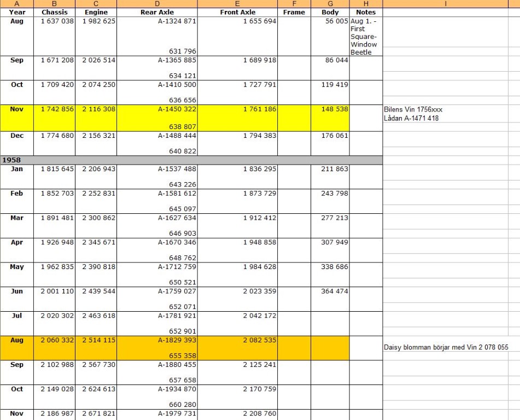
Task: Click the column I header
Action: [446, 4]
